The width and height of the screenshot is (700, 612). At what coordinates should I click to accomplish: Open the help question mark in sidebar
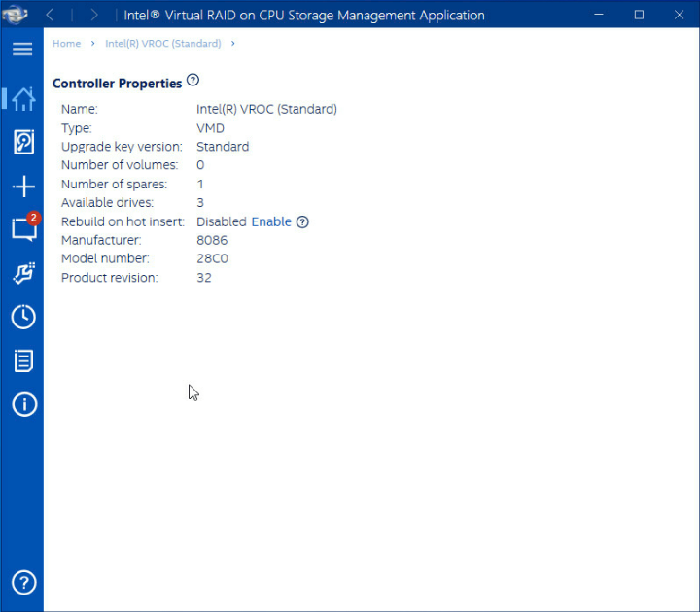[x=23, y=582]
